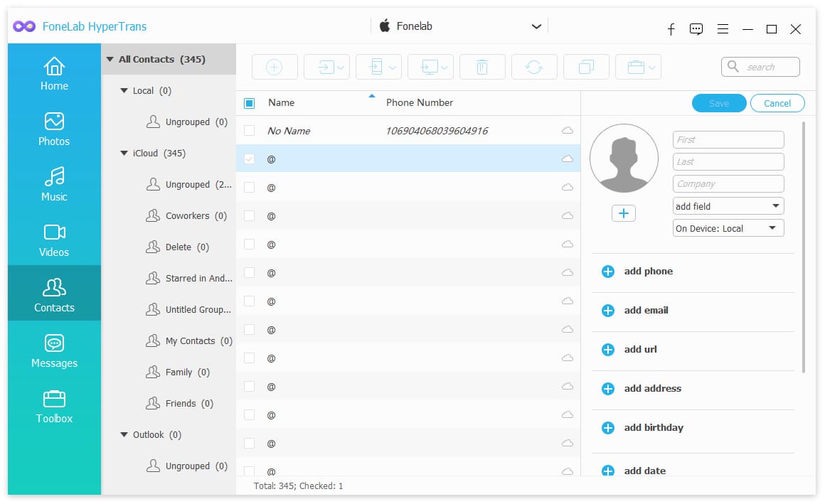Open the Toolbox section in sidebar

pos(54,407)
